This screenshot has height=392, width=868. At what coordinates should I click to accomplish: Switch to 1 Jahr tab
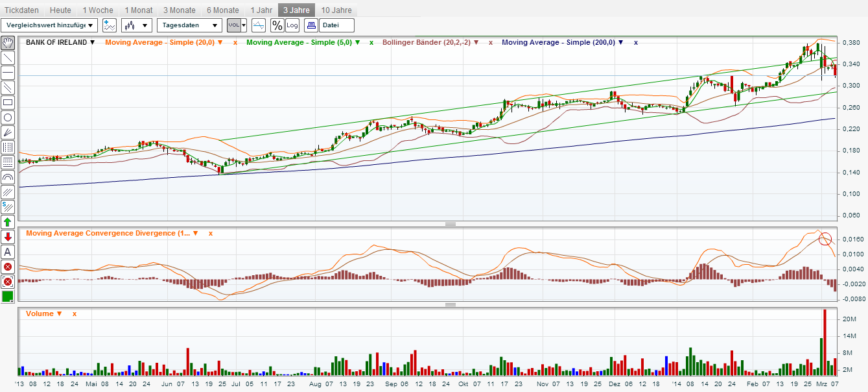(x=261, y=10)
